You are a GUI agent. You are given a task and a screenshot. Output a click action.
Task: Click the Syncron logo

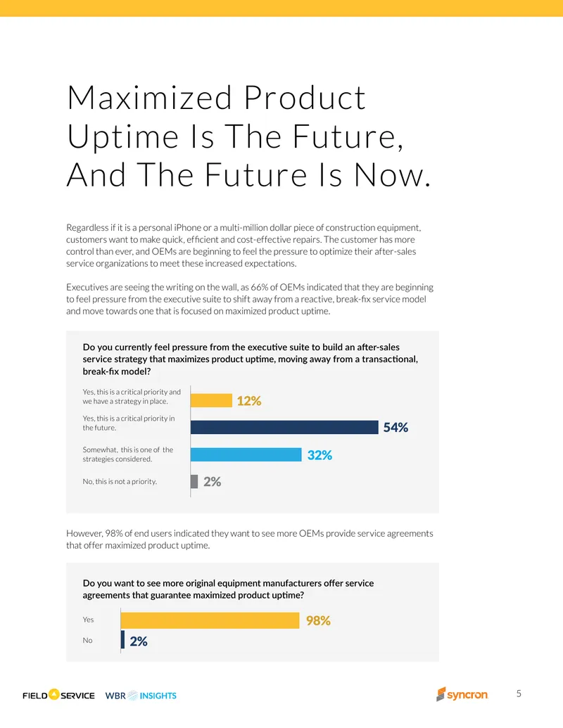point(462,694)
